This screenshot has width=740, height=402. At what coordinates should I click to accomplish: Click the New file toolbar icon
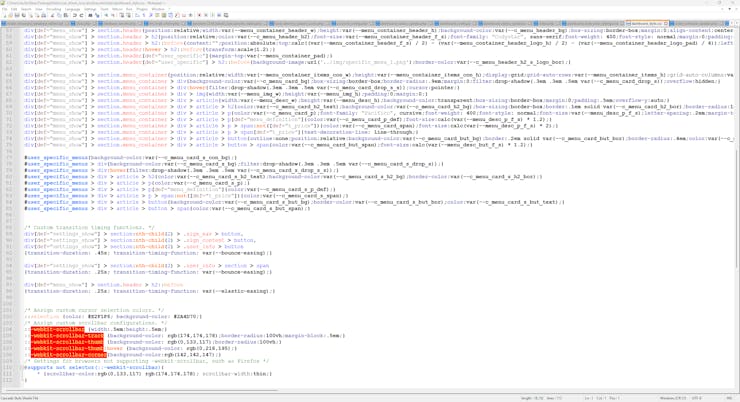coord(5,15)
